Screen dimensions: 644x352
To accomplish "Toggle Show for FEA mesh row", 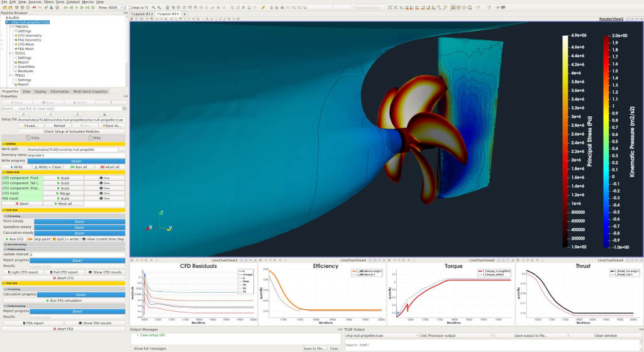I will 105,198.
